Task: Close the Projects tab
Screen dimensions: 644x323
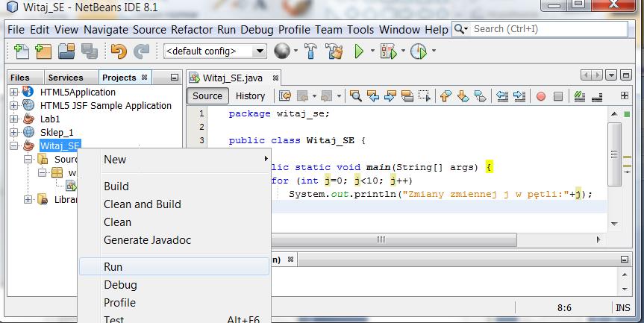Action: (144, 77)
